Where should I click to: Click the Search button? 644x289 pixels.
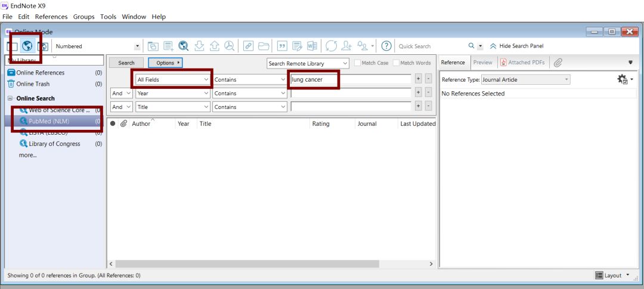pos(126,63)
